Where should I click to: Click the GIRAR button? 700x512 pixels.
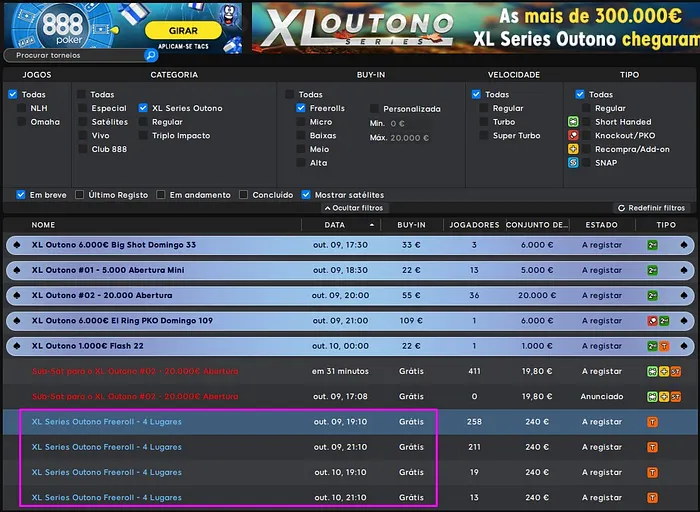click(183, 30)
